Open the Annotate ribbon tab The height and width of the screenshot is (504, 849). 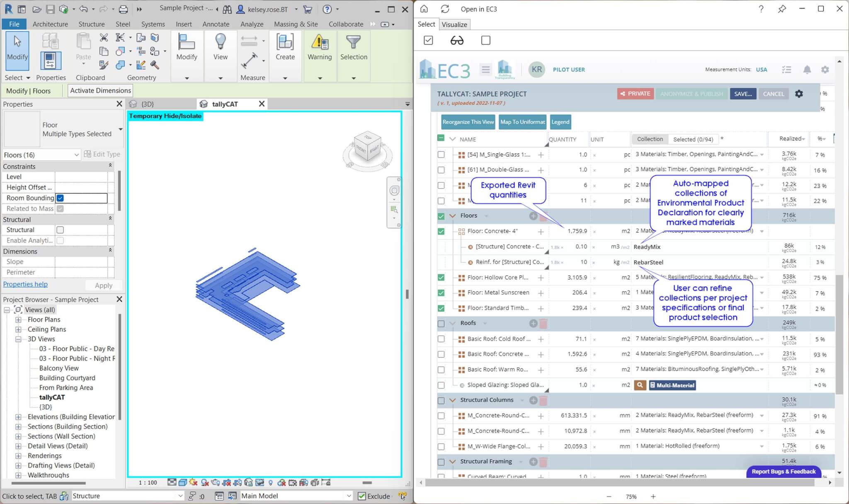216,24
